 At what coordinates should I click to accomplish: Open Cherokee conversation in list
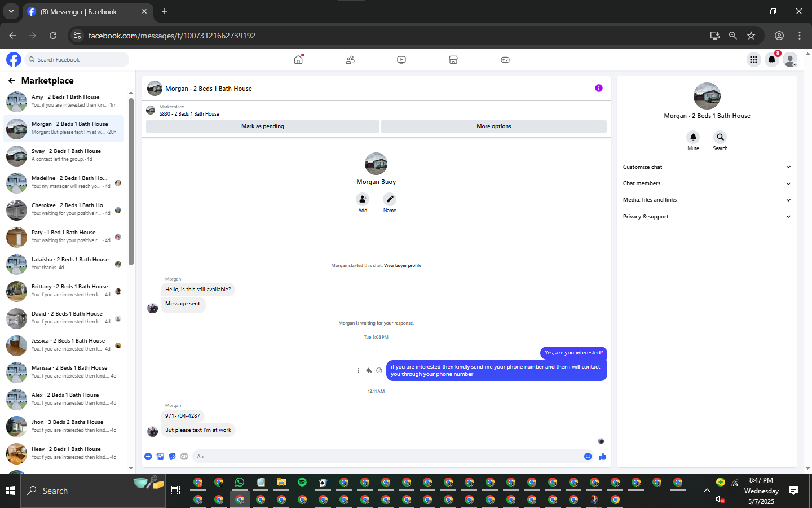pyautogui.click(x=63, y=210)
